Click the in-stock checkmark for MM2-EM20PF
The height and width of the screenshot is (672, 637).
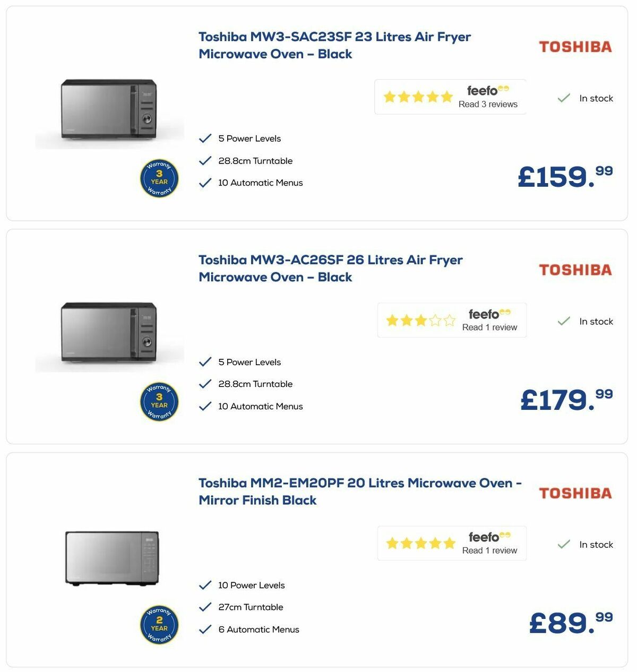point(564,544)
